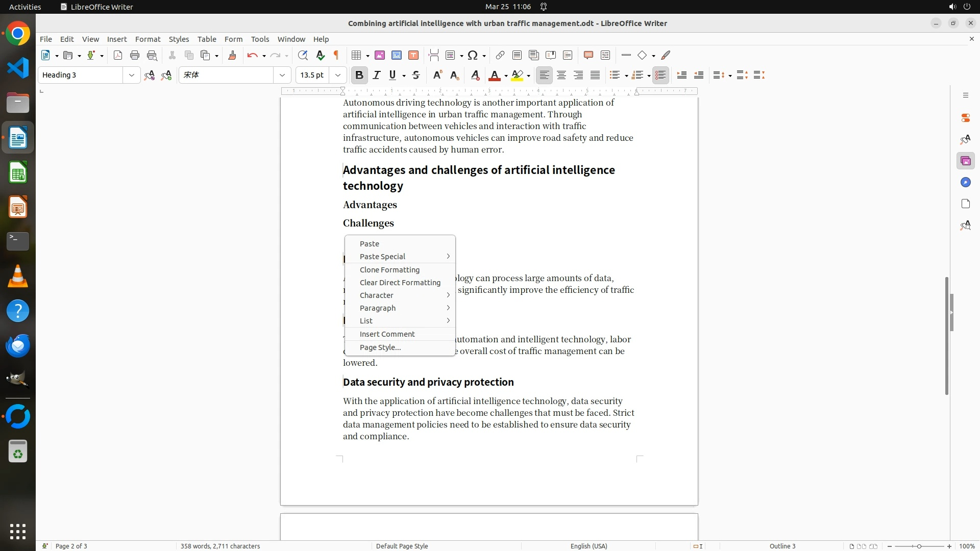Click Page Style... context entry

[380, 347]
